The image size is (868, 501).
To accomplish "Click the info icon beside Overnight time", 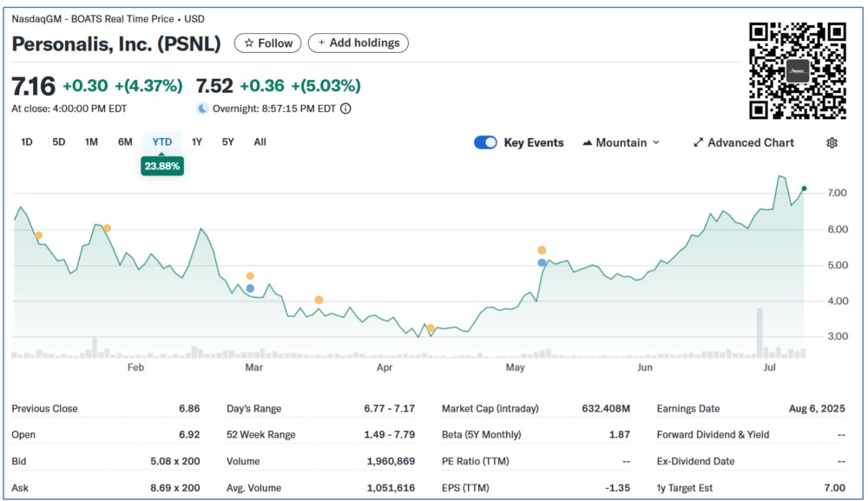I will click(345, 109).
